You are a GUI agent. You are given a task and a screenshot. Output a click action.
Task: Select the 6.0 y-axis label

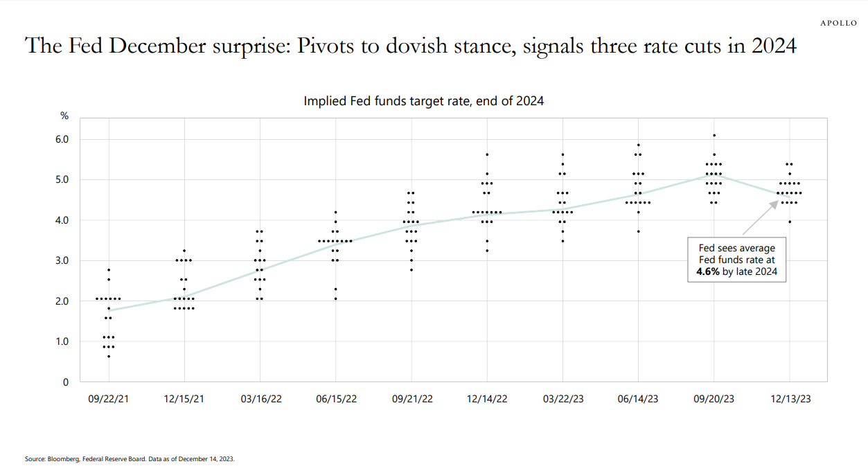tap(62, 139)
